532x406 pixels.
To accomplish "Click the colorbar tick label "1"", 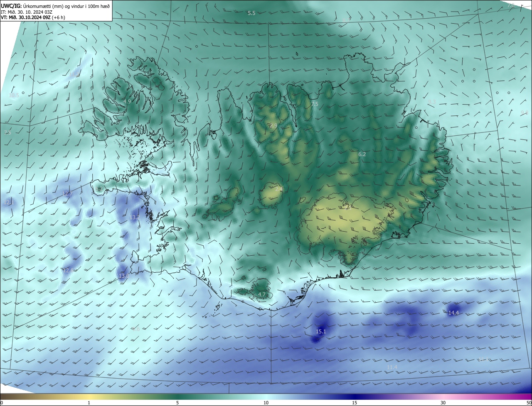I will [x=89, y=403].
